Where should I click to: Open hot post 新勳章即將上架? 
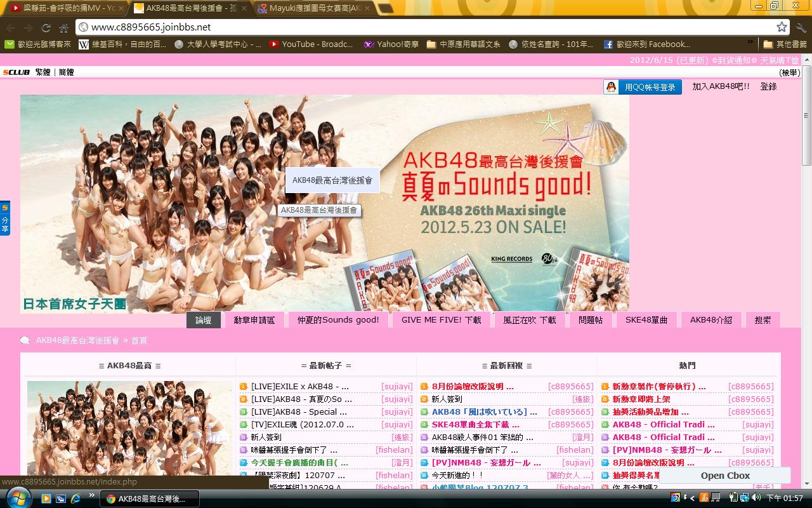click(641, 399)
